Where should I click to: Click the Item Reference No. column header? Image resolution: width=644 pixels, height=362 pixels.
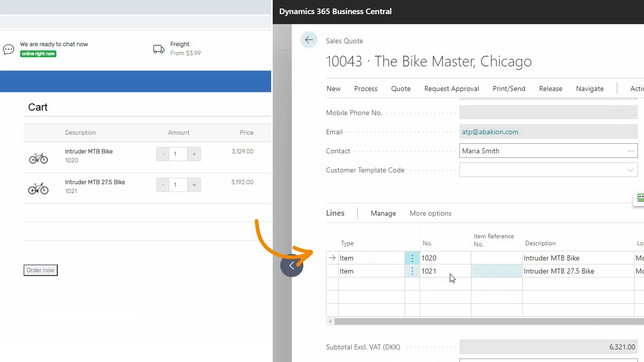click(x=494, y=240)
